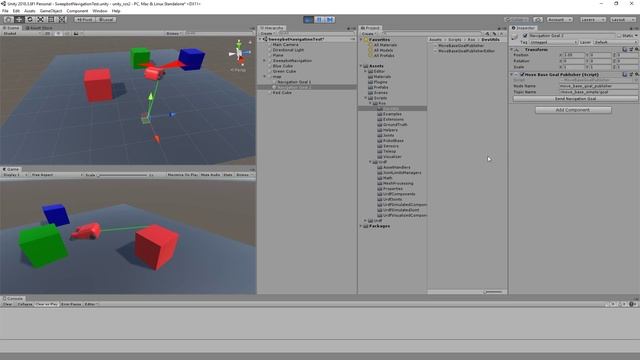The width and height of the screenshot is (640, 360).
Task: Click the Project search field
Action: [x=433, y=33]
